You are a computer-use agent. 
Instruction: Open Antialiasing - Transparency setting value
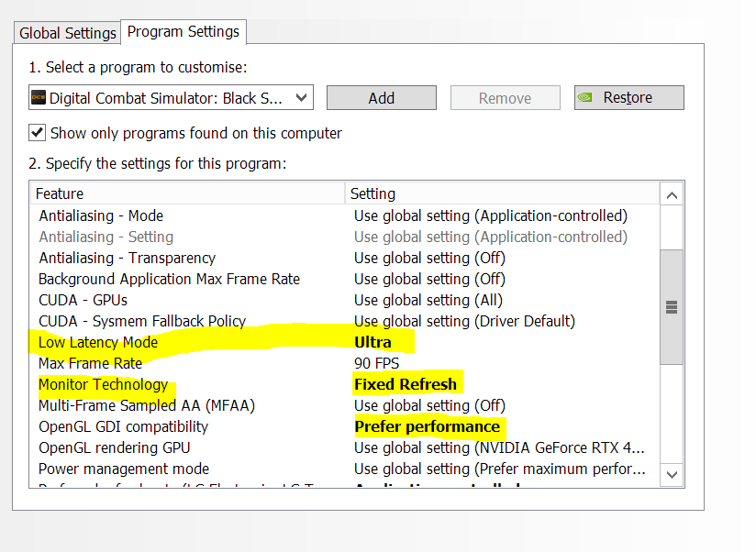(x=429, y=258)
